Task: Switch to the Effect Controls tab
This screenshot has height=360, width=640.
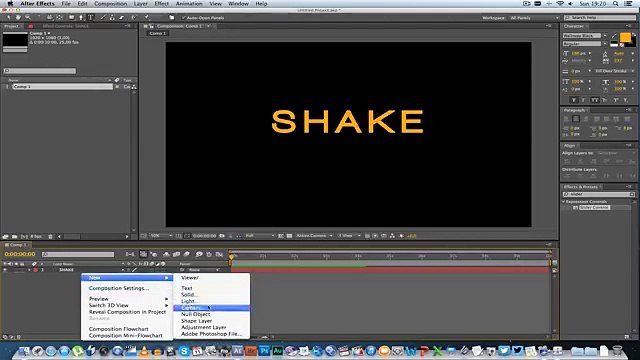Action: point(65,26)
